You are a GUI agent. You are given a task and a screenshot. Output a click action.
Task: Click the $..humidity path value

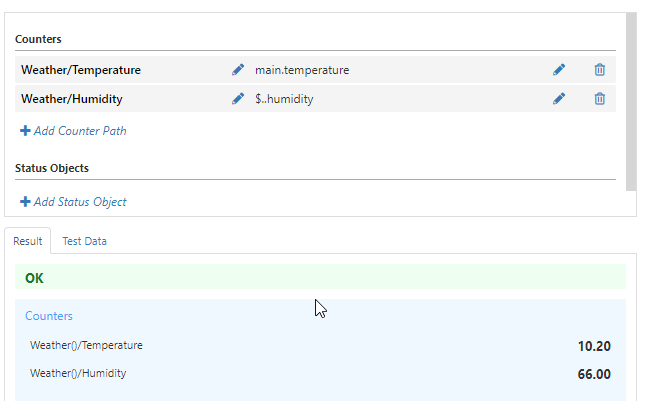click(x=284, y=99)
